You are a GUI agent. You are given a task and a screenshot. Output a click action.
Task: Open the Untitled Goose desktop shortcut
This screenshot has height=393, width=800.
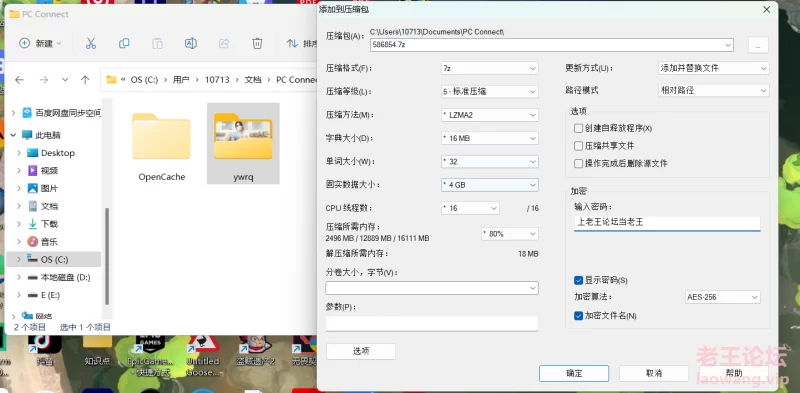[203, 357]
